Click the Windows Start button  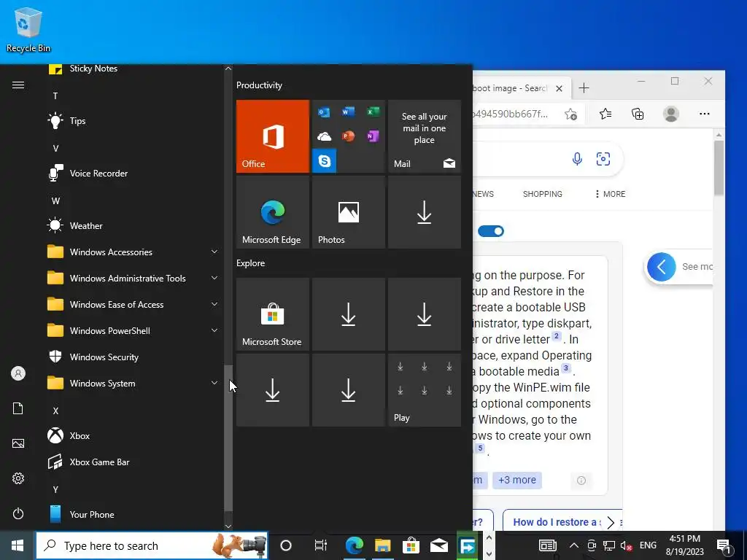point(18,545)
